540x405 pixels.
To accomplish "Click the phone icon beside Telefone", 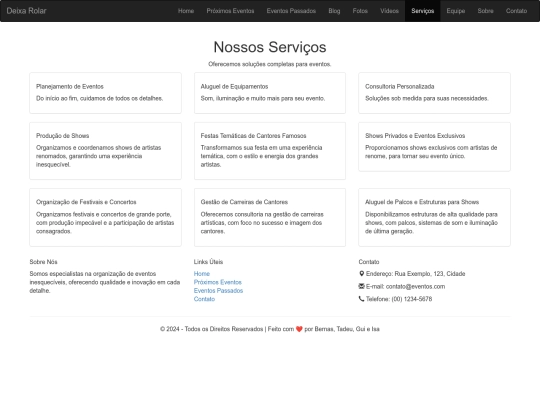I will pyautogui.click(x=361, y=299).
